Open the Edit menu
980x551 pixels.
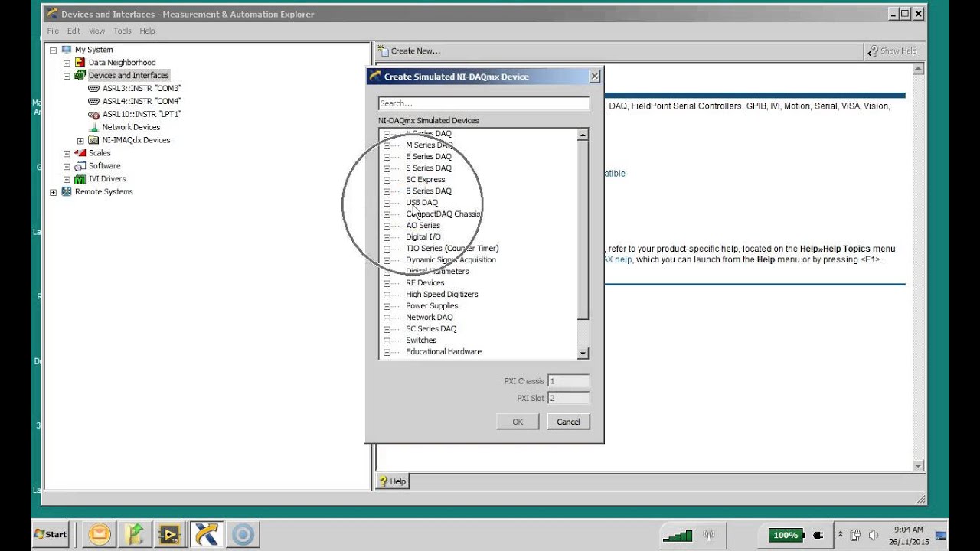(x=73, y=31)
